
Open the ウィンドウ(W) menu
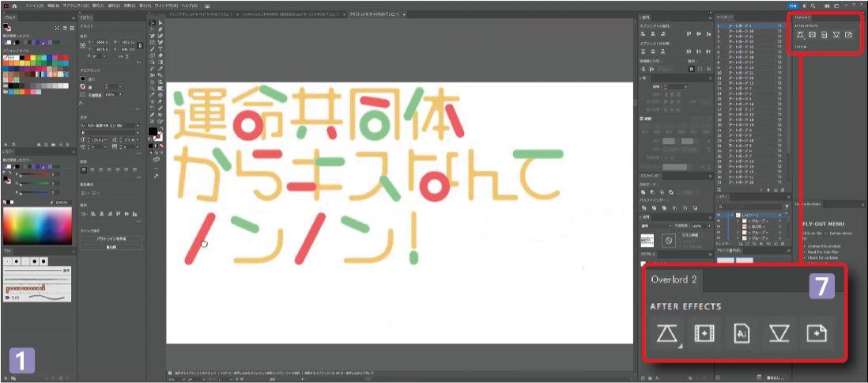[166, 6]
